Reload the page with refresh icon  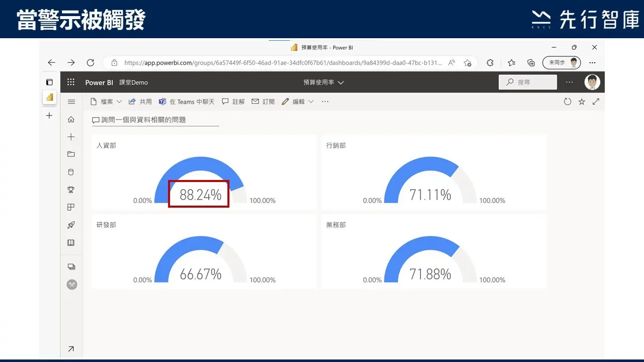pyautogui.click(x=91, y=63)
